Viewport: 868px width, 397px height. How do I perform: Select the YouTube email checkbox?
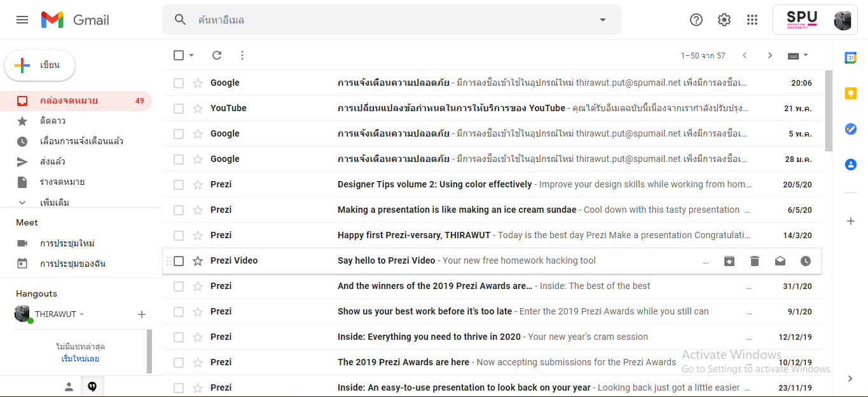point(179,109)
